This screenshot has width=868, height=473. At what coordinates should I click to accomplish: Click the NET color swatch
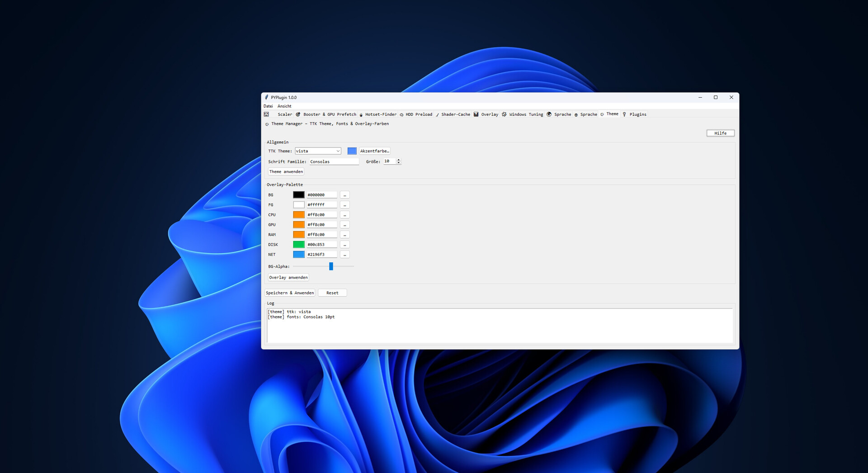click(x=299, y=254)
